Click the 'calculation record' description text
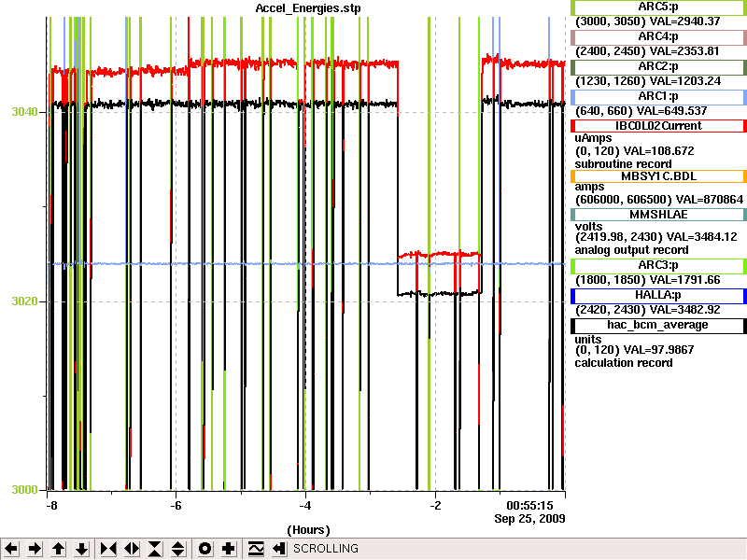Viewport: 747px width, 560px height. coord(624,363)
